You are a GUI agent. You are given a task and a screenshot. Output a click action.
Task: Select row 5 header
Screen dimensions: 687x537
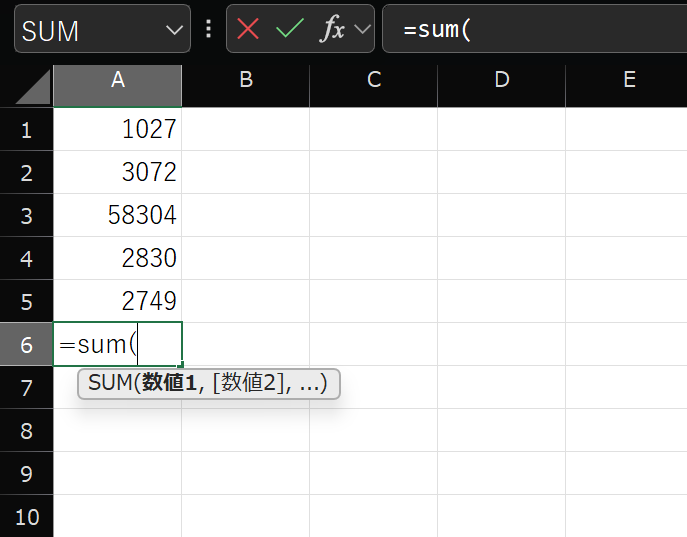click(x=26, y=301)
